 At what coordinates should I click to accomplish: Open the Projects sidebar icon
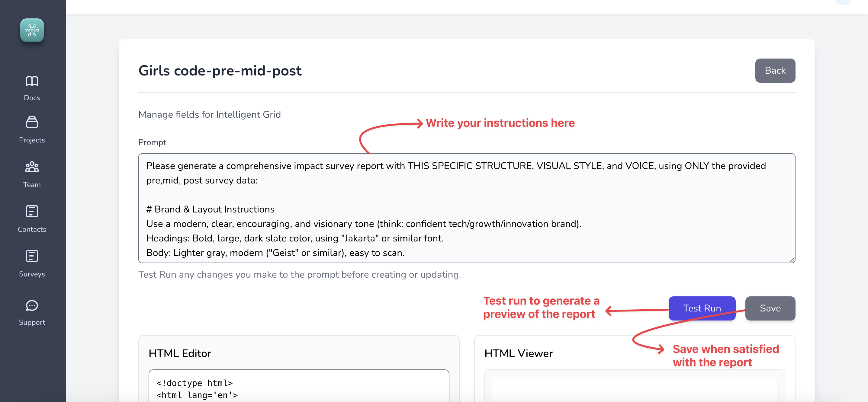(32, 122)
